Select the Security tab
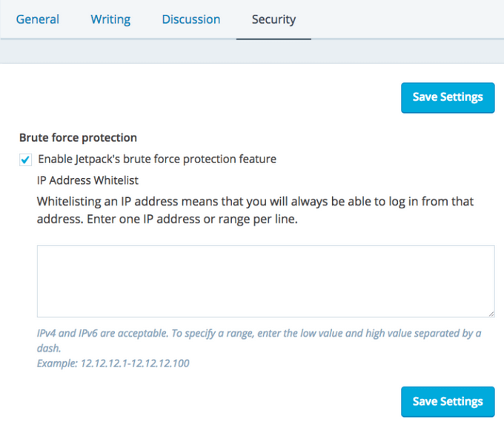Screen dimensions: 504x434 [273, 19]
